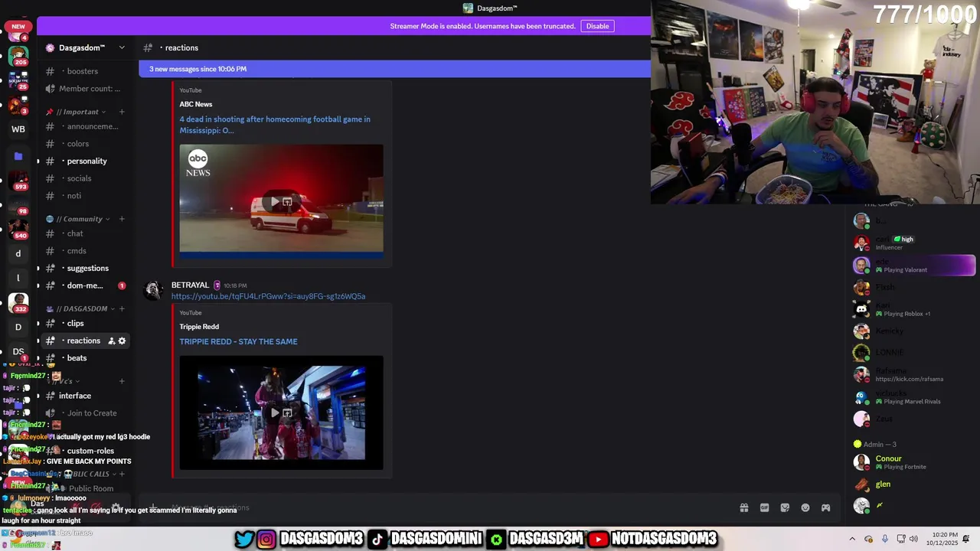Open the emoji picker

[x=805, y=507]
